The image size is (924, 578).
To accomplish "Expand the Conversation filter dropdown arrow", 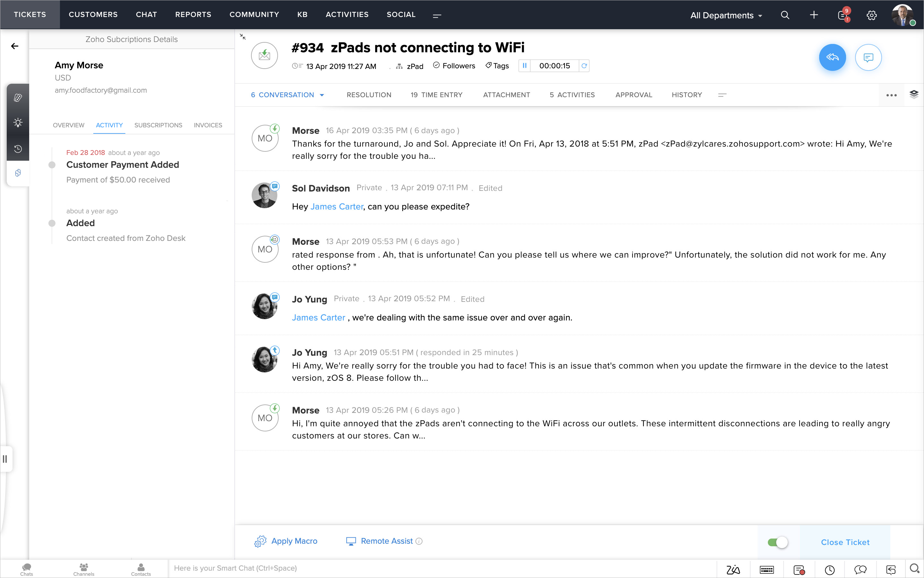I will (x=322, y=95).
